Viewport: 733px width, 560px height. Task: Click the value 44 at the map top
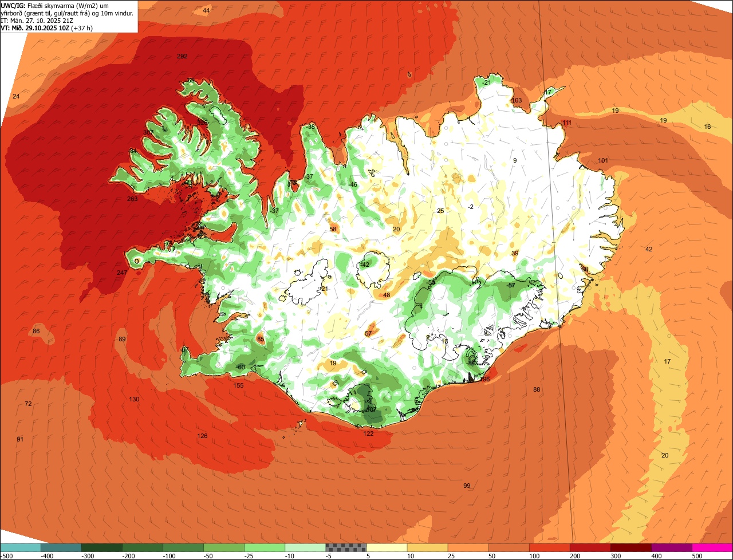pos(206,11)
